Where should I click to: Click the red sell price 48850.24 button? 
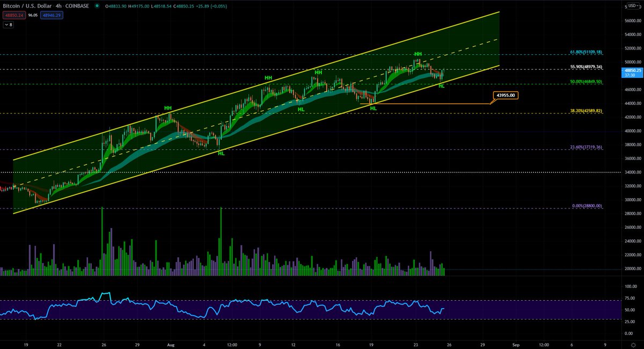13,16
